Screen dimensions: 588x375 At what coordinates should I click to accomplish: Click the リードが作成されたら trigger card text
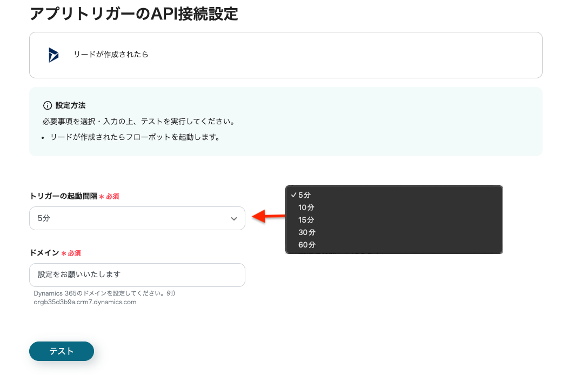click(x=111, y=55)
